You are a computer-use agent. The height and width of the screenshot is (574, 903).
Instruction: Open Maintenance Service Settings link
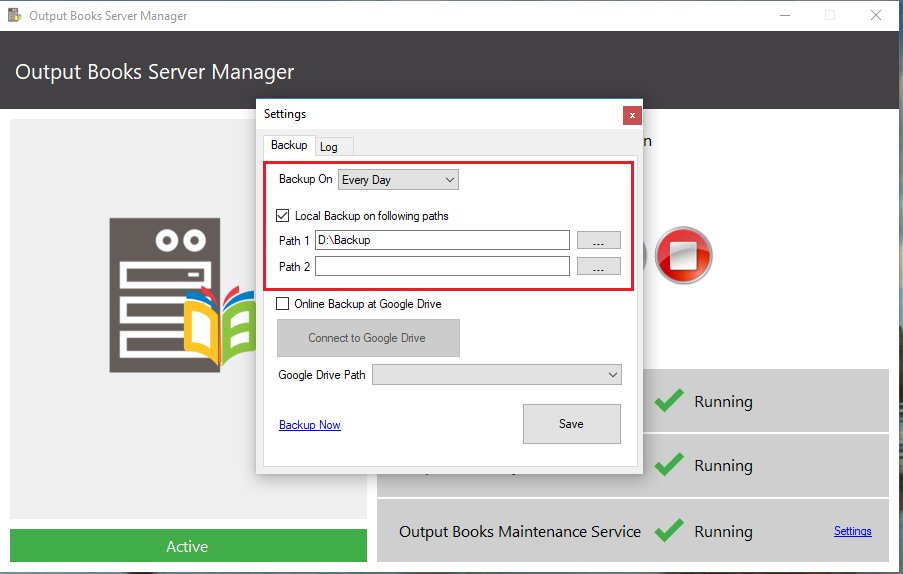click(852, 531)
